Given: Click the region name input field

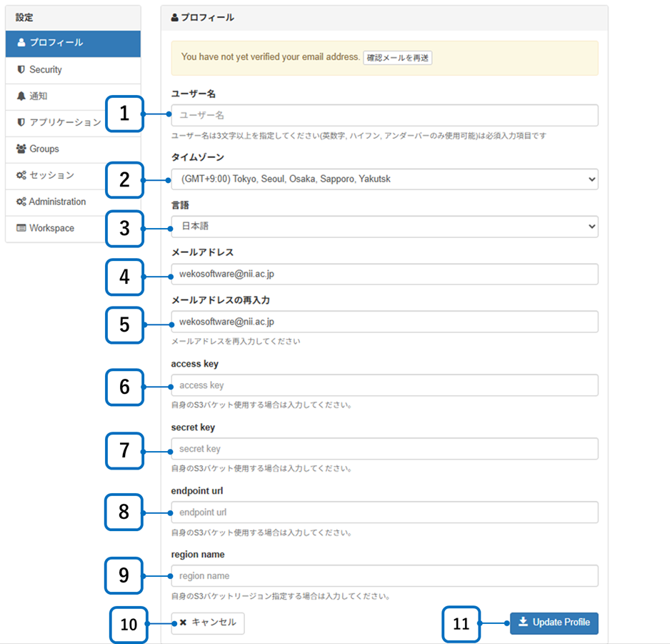Looking at the screenshot, I should click(384, 576).
